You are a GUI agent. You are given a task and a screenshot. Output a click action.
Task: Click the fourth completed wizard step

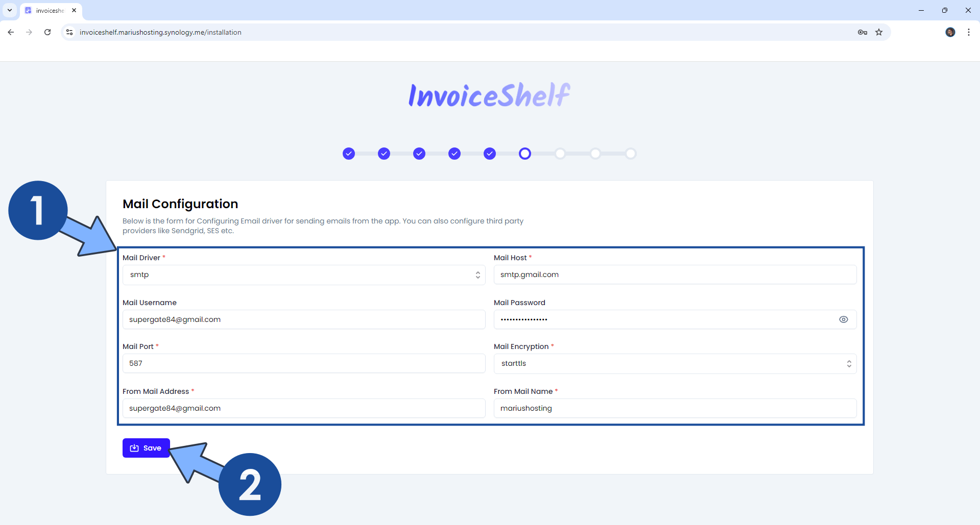point(455,154)
